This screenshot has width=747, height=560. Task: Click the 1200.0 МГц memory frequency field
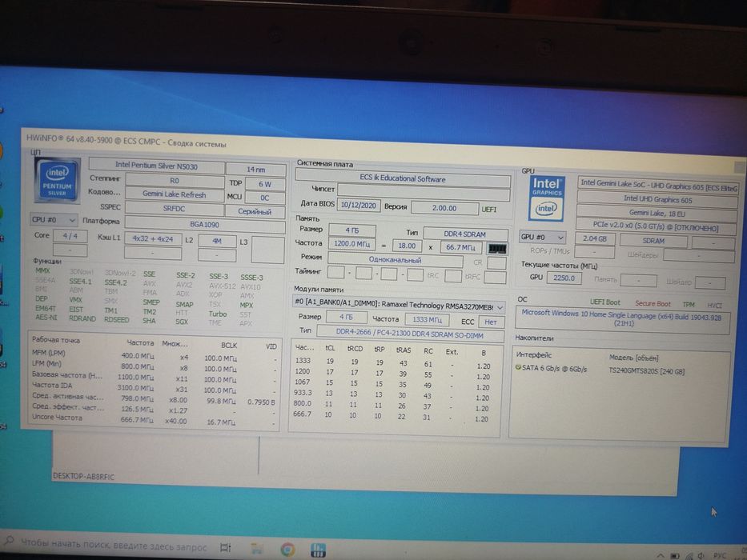pyautogui.click(x=351, y=244)
